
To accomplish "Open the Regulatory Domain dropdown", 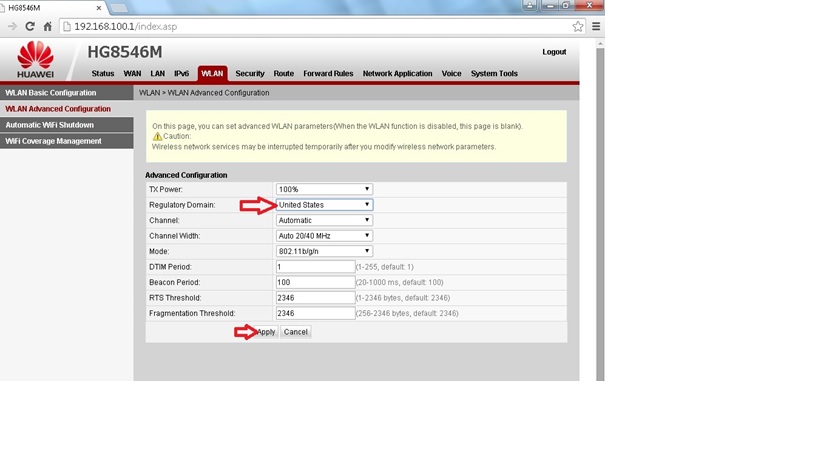I will pos(324,205).
